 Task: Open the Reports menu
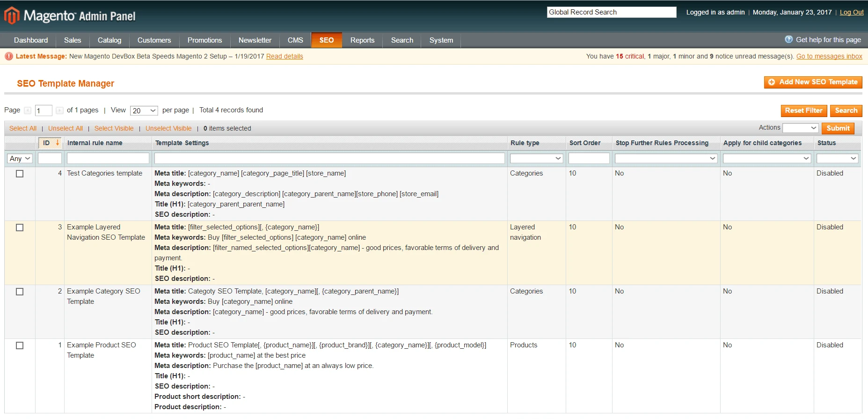pyautogui.click(x=363, y=40)
